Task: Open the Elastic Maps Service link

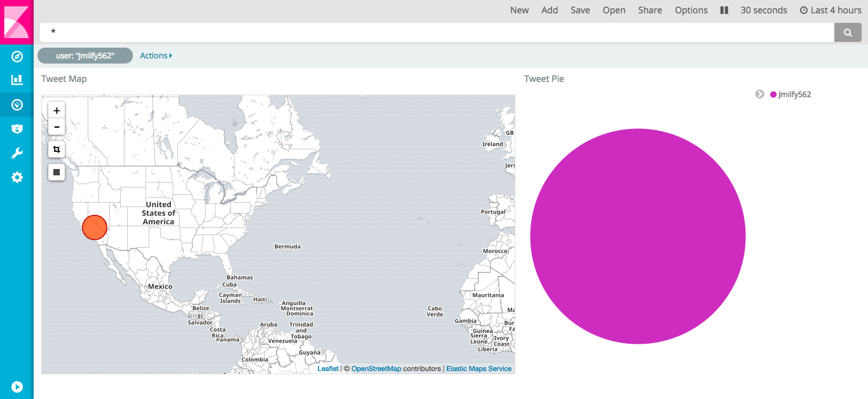Action: point(478,369)
